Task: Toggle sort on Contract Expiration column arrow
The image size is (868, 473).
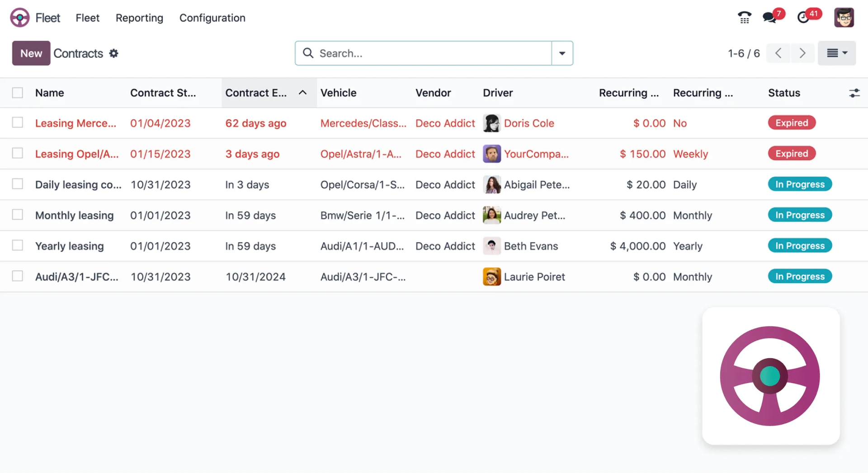Action: coord(302,93)
